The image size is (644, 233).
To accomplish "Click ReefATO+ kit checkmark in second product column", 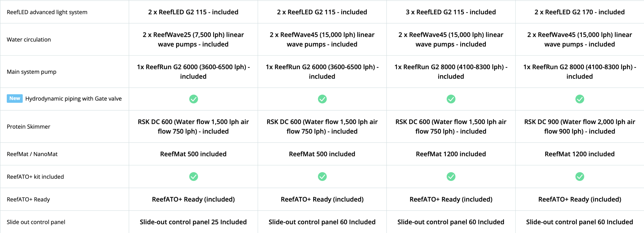I will [322, 177].
